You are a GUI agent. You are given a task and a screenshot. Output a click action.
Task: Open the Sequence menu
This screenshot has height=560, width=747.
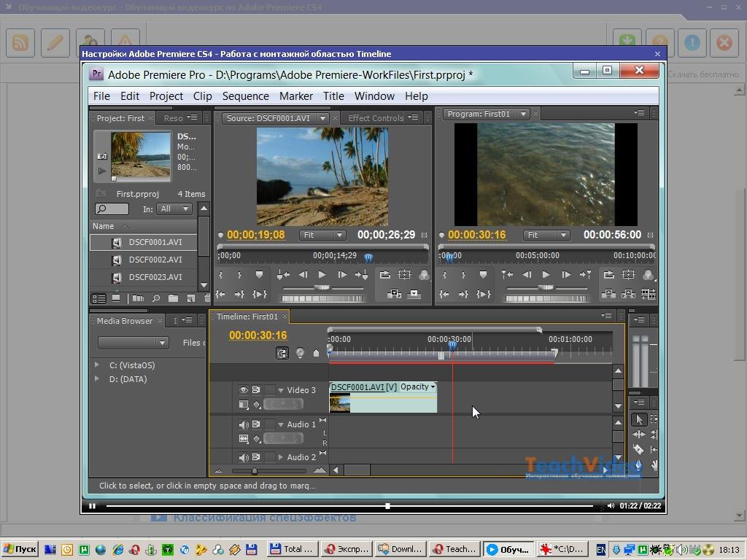(x=245, y=96)
